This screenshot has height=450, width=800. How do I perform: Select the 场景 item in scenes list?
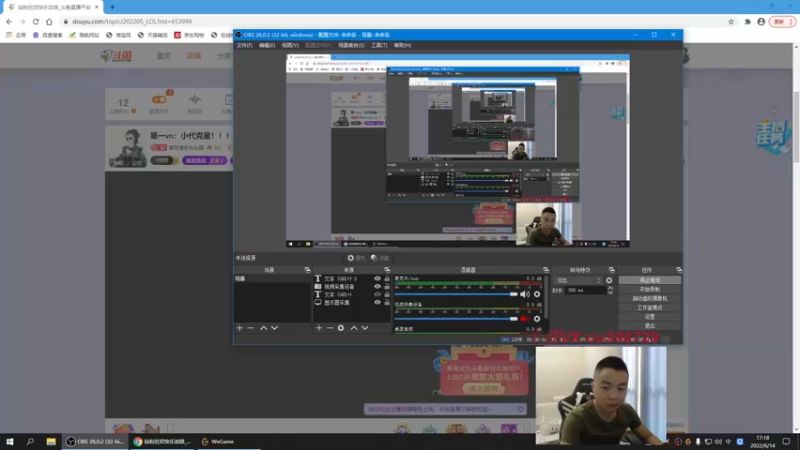[272, 279]
